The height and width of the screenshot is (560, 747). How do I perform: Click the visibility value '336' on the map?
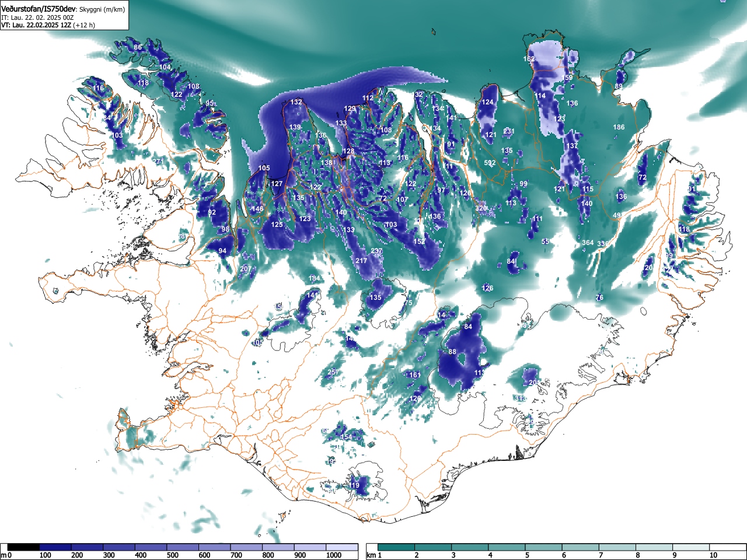click(603, 243)
